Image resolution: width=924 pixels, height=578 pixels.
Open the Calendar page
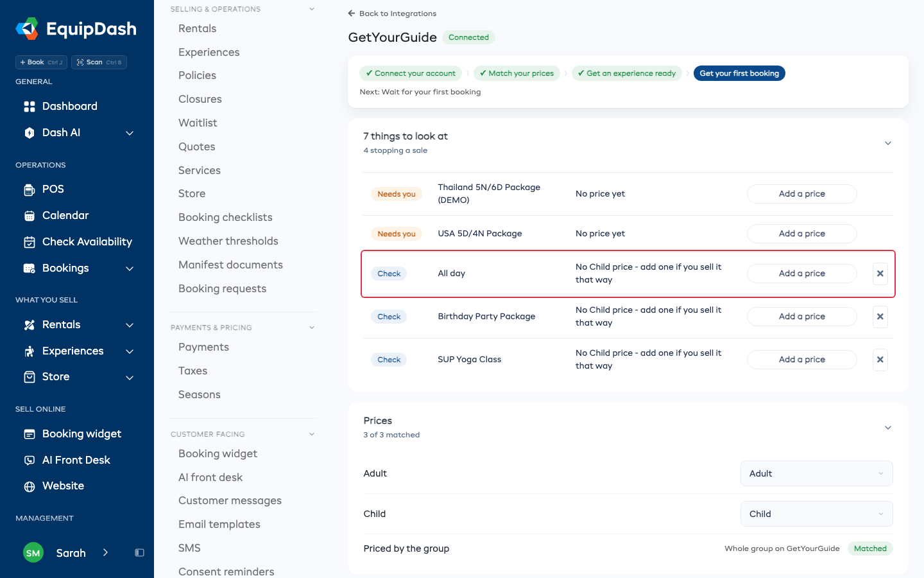point(65,216)
